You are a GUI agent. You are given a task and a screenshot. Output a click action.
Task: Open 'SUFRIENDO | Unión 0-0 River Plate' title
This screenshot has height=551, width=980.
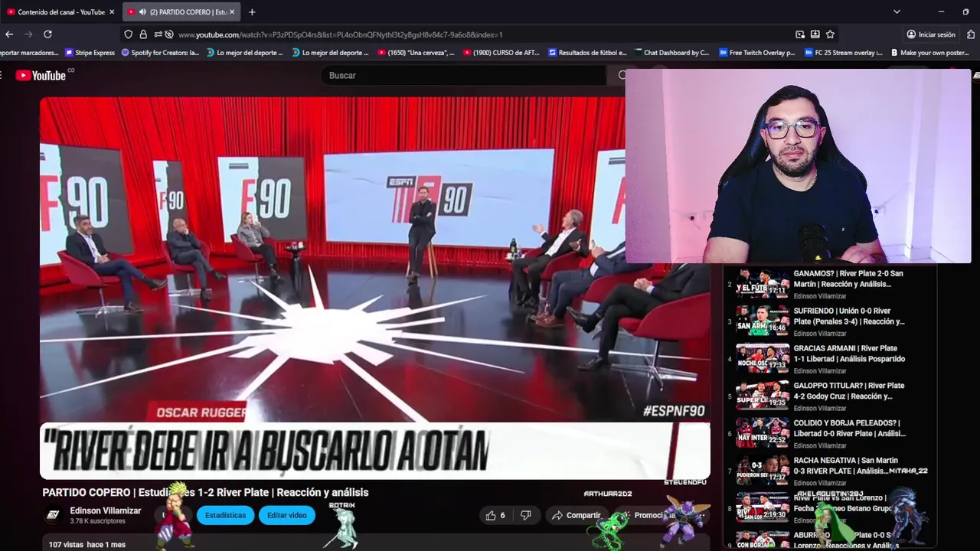(848, 316)
